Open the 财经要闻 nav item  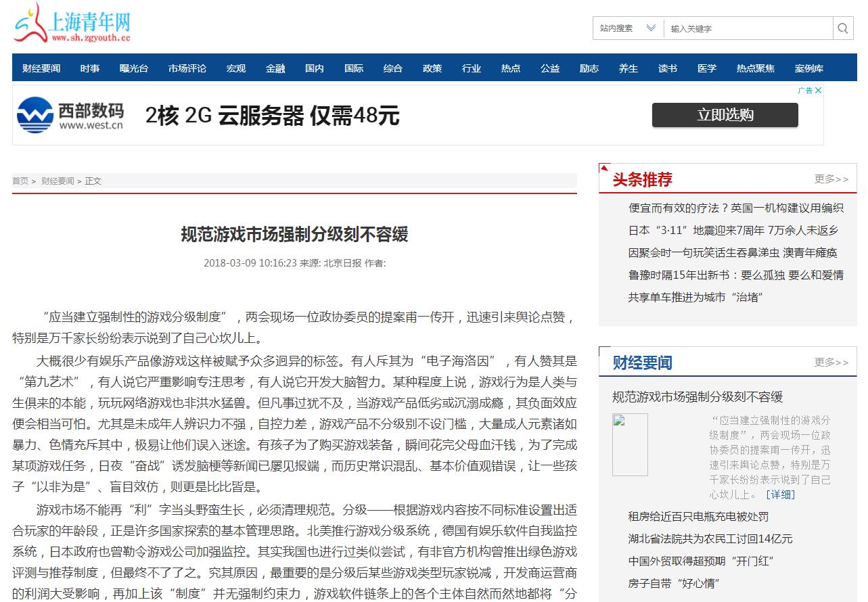tap(41, 68)
